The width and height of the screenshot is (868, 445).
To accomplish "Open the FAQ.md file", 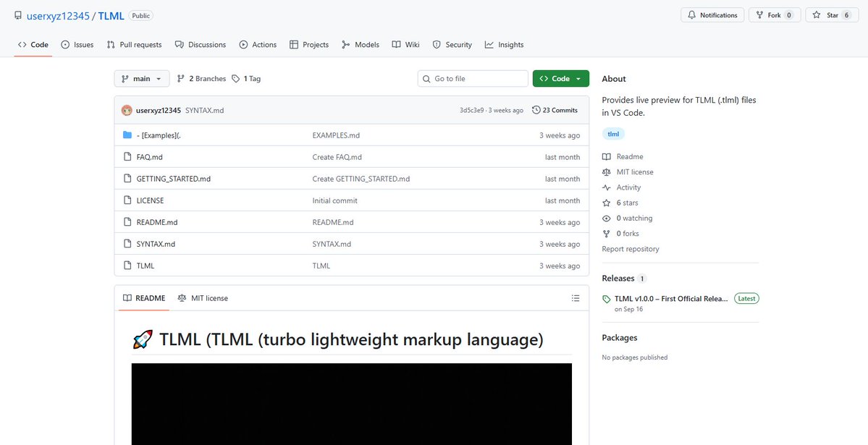I will (149, 157).
